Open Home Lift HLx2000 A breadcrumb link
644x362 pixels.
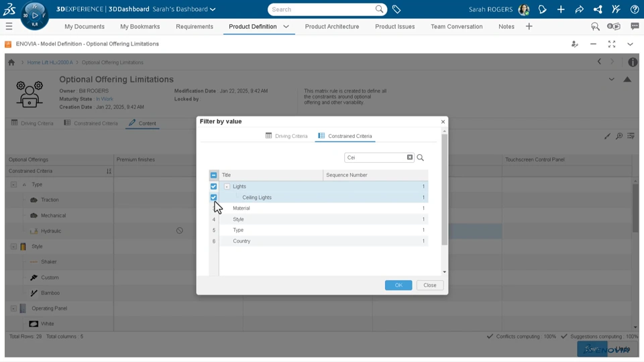click(50, 62)
